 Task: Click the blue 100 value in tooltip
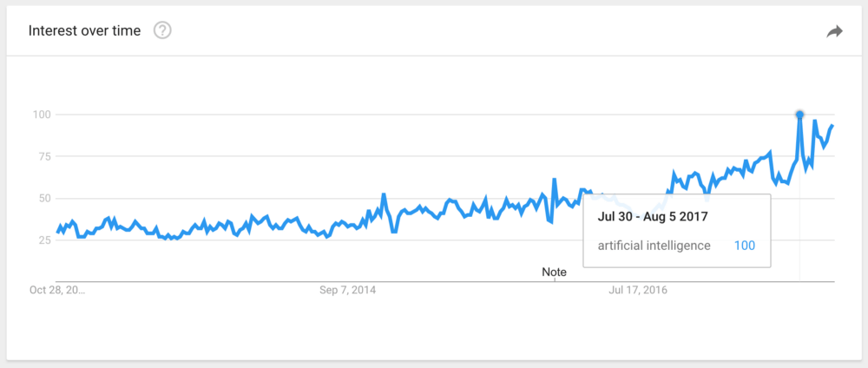pos(745,245)
